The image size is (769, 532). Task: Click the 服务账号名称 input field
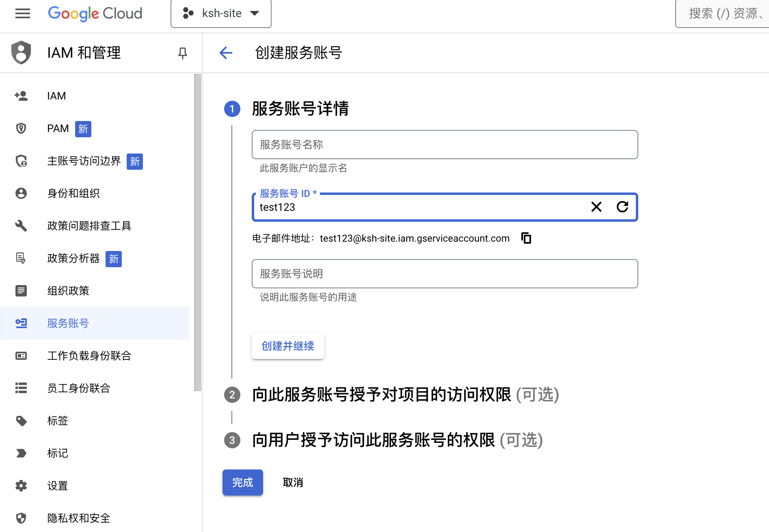(x=445, y=145)
